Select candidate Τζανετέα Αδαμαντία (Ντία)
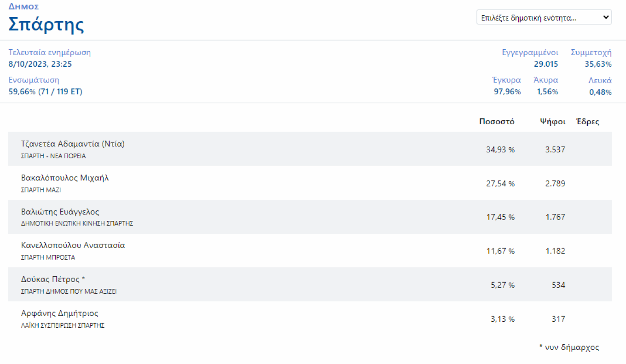The width and height of the screenshot is (626, 364). click(73, 144)
